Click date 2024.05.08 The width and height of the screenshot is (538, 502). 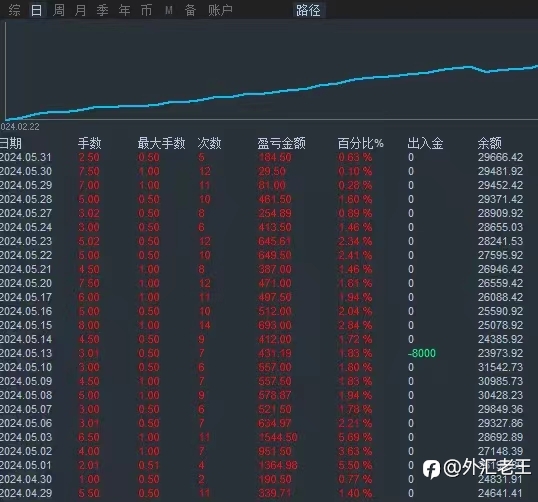[26, 395]
